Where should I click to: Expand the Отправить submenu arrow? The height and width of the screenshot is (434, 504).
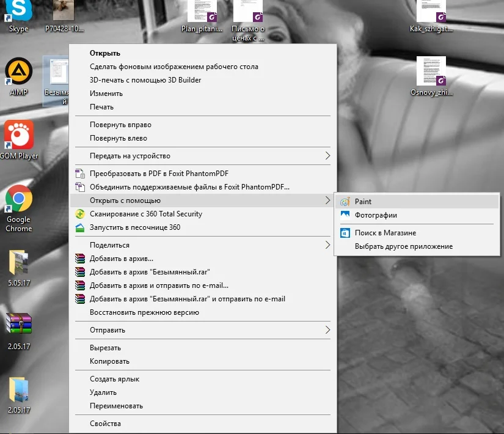point(327,330)
